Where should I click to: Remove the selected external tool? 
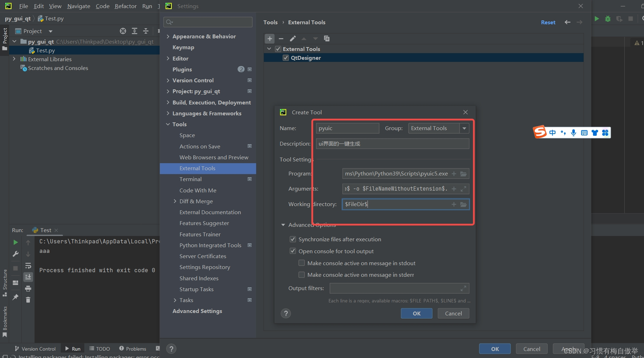point(281,39)
